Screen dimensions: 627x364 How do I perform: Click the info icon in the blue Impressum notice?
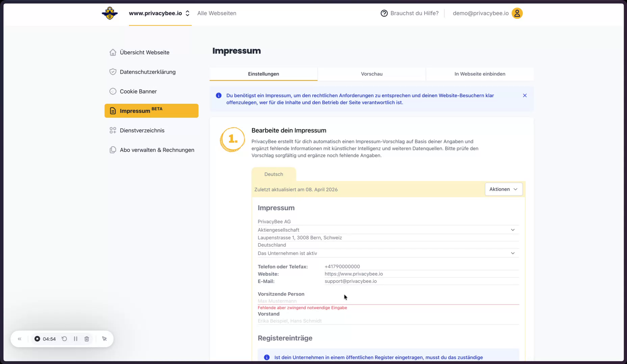click(x=219, y=96)
